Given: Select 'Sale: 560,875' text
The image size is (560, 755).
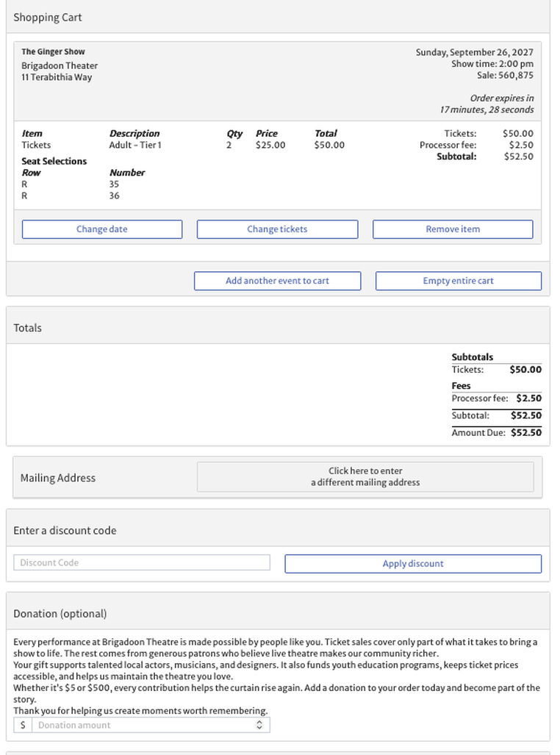Looking at the screenshot, I should click(505, 75).
